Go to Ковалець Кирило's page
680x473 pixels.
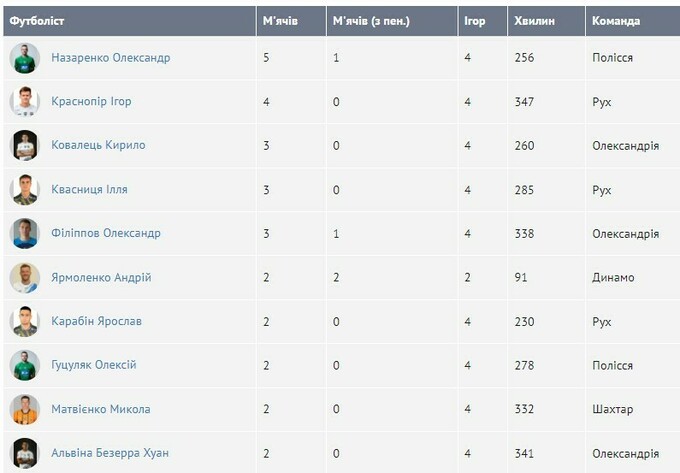pyautogui.click(x=98, y=146)
